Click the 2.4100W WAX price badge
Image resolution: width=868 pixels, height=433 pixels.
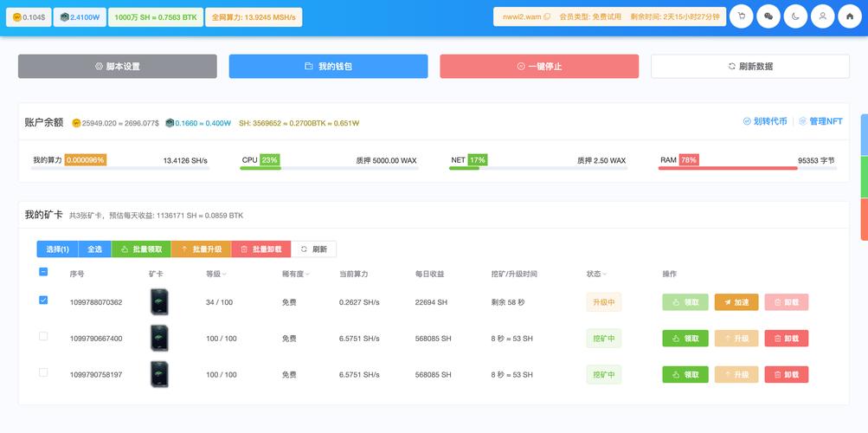[x=80, y=17]
